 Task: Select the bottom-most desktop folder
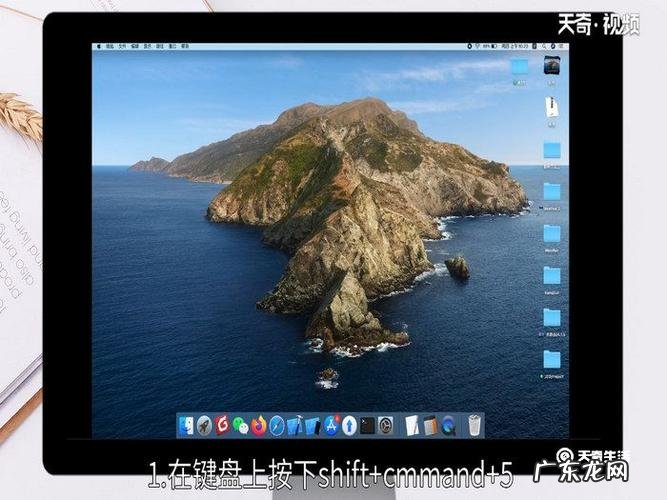point(551,359)
